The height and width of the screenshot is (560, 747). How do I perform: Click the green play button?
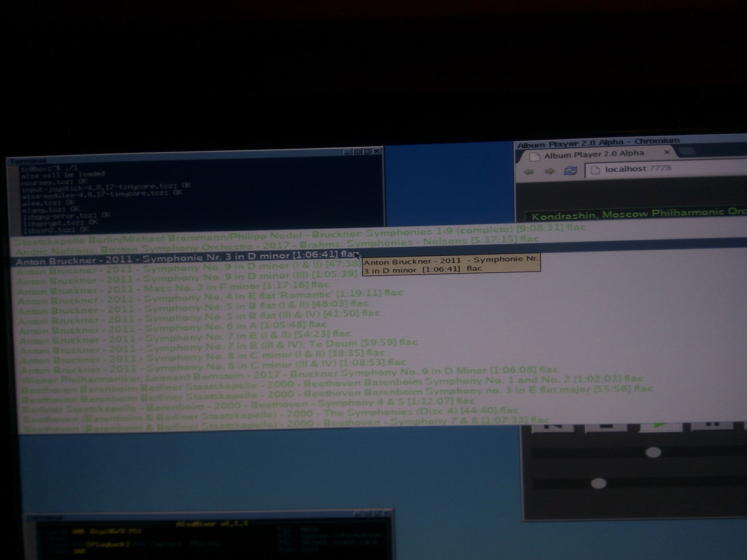pyautogui.click(x=660, y=425)
